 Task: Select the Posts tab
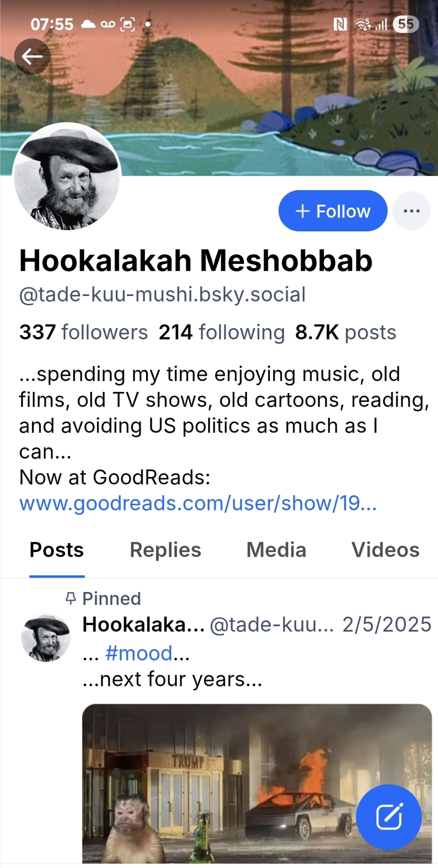click(57, 550)
